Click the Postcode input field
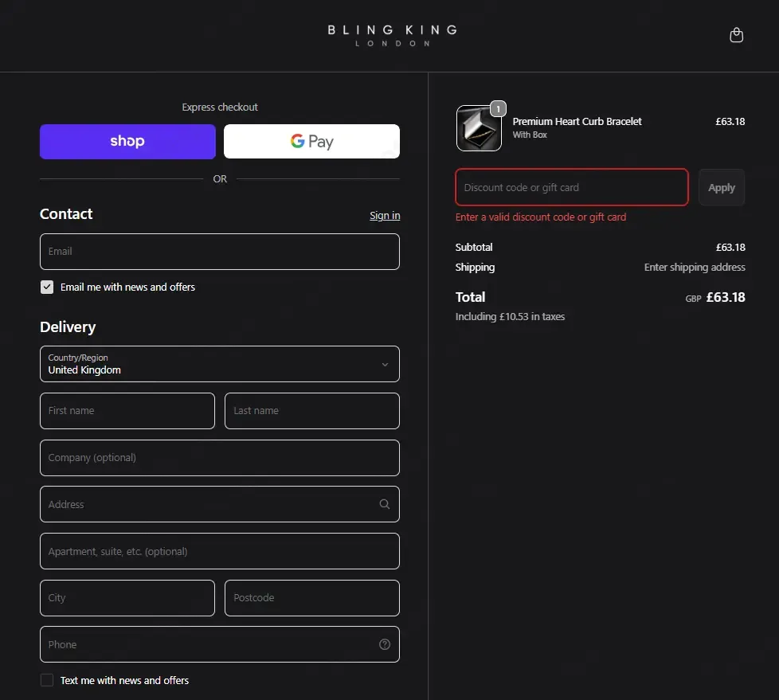Viewport: 779px width, 700px height. tap(312, 598)
